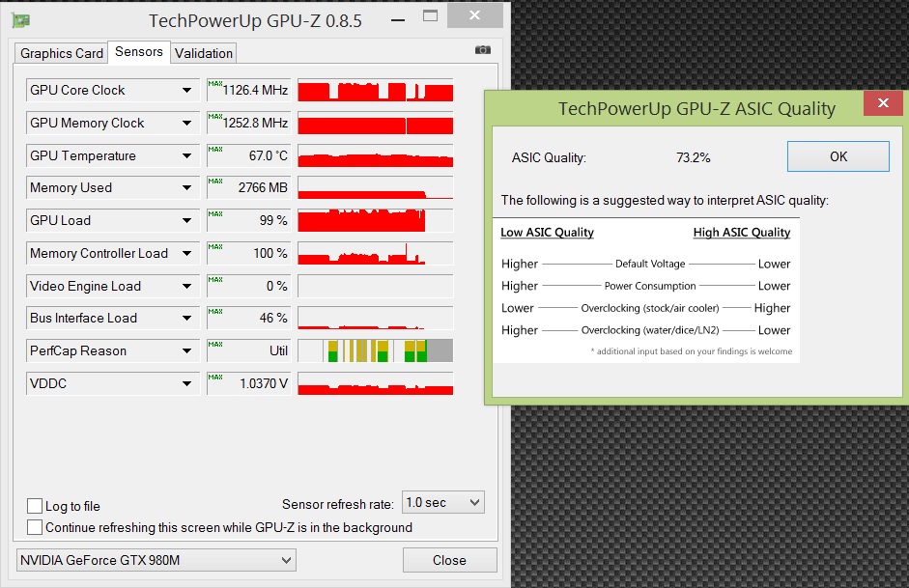Close the ASIC Quality dialog window
The height and width of the screenshot is (588, 909).
tap(883, 103)
